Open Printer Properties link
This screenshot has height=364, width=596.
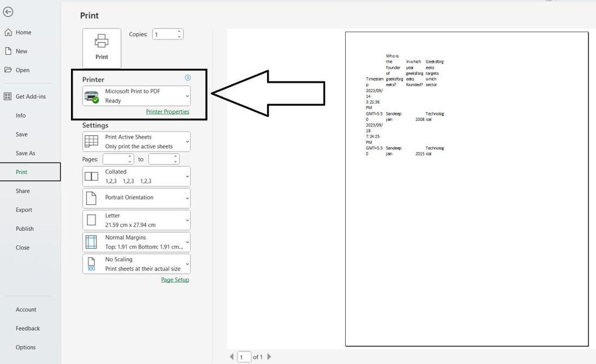tap(168, 112)
